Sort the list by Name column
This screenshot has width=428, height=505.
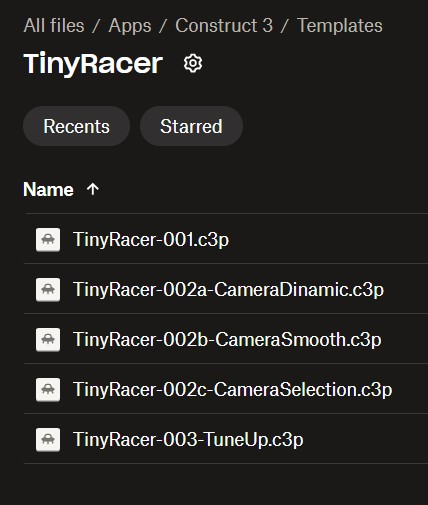(x=48, y=189)
